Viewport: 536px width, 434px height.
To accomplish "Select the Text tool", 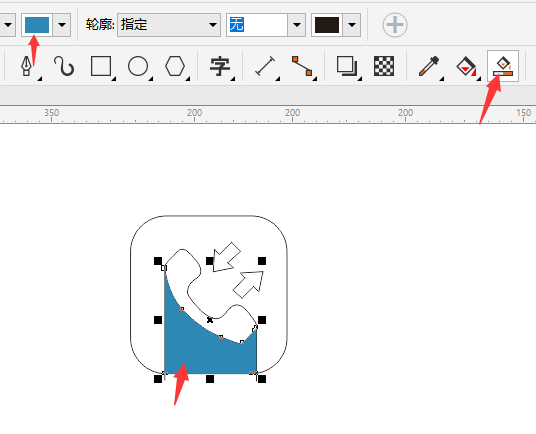I will [x=220, y=66].
